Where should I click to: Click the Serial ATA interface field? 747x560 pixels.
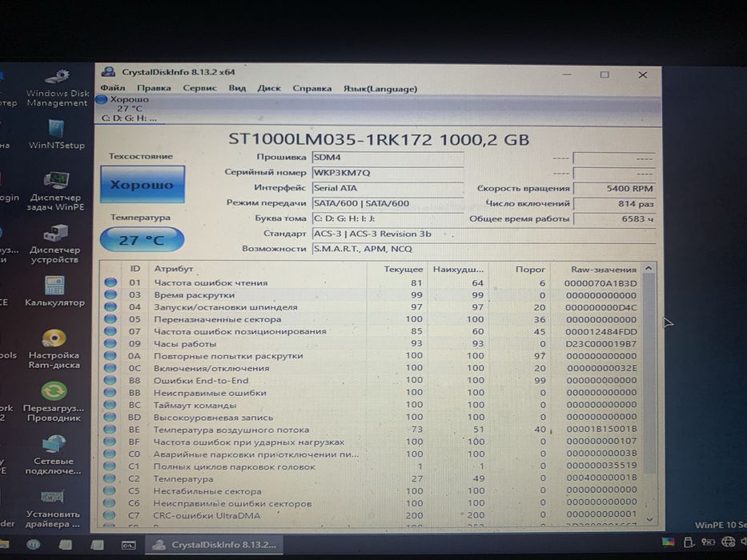pyautogui.click(x=388, y=188)
